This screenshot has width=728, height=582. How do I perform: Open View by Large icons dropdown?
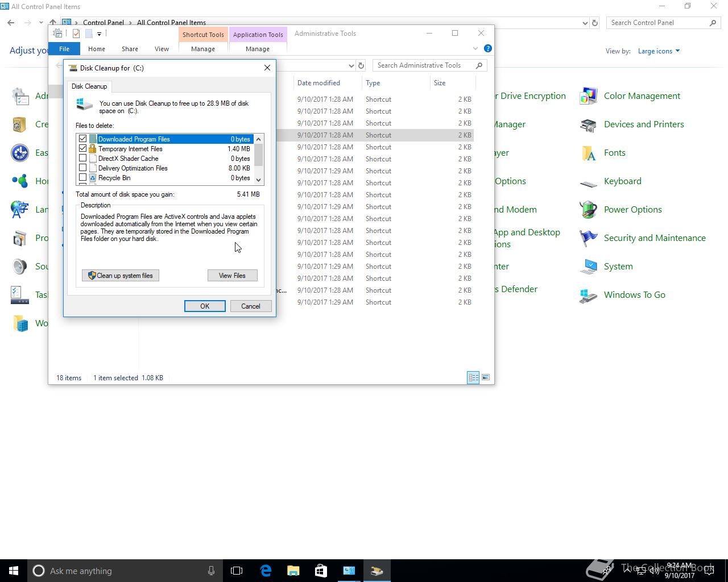tap(659, 51)
